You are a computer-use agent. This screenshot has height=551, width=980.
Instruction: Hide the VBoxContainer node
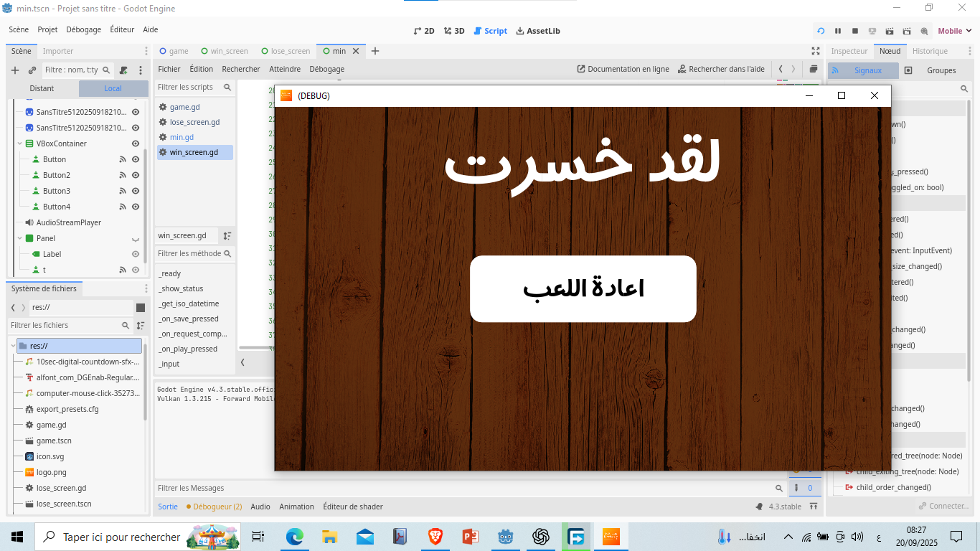136,143
